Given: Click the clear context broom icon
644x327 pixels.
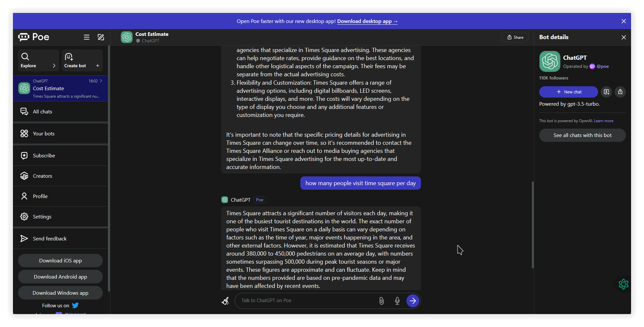Looking at the screenshot, I should [225, 301].
